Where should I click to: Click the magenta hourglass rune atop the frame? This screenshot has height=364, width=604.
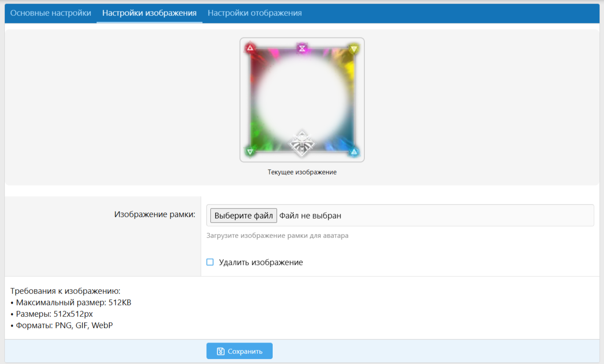pos(302,48)
